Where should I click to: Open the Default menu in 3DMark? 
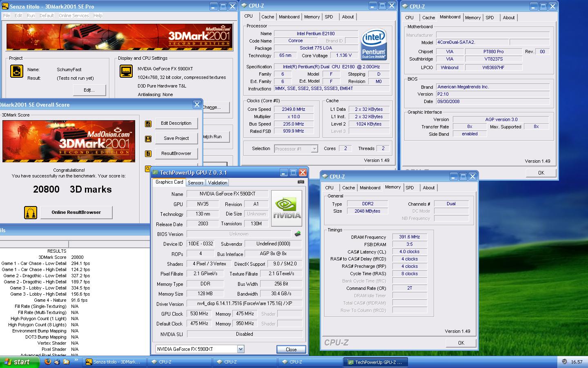tap(47, 16)
